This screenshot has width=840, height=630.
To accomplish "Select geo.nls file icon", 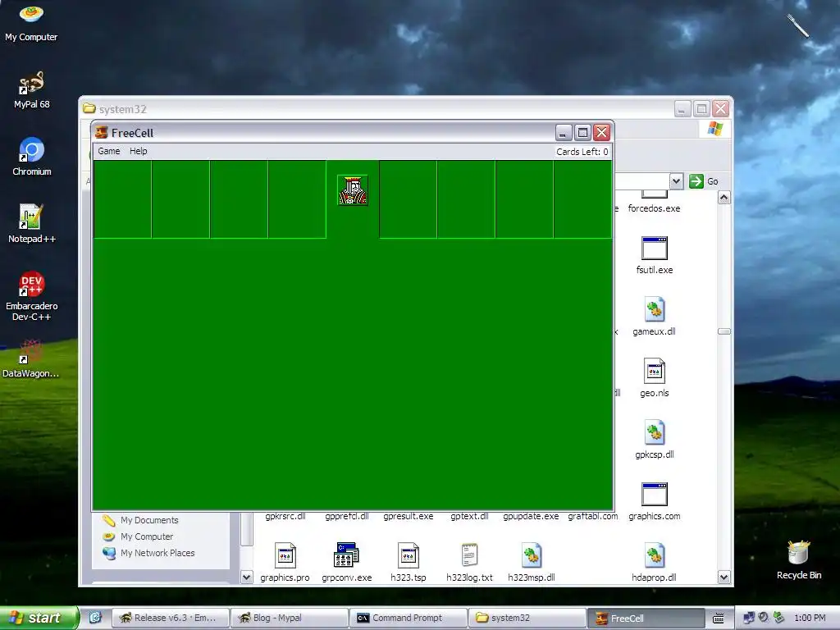I will point(654,371).
